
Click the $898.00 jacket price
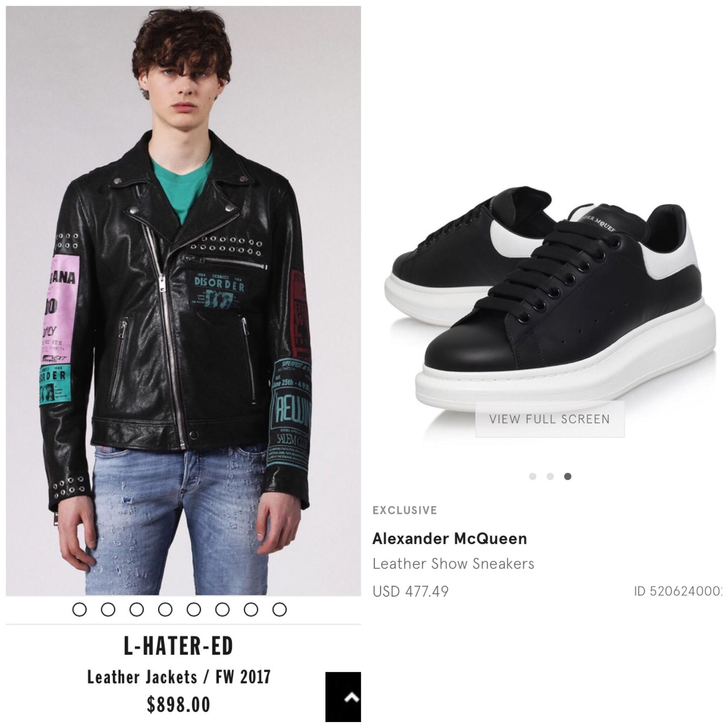click(x=179, y=705)
